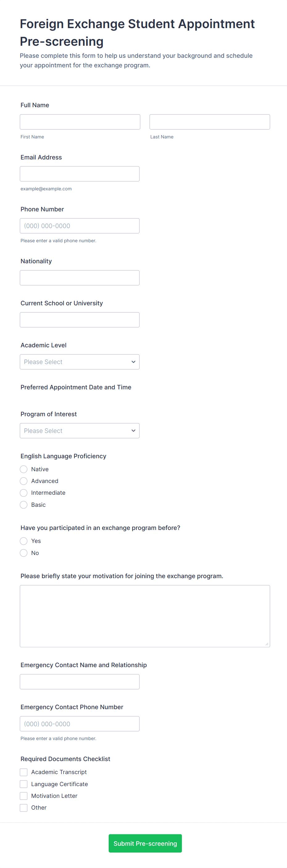The width and height of the screenshot is (287, 868).
Task: Click the motivation text area
Action: point(145,616)
